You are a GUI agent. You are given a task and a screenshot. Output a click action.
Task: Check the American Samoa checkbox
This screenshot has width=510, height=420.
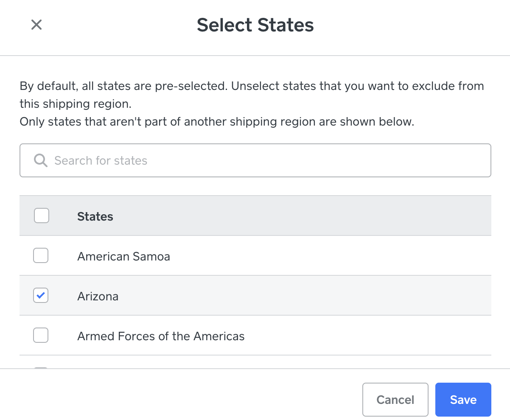[x=41, y=256]
